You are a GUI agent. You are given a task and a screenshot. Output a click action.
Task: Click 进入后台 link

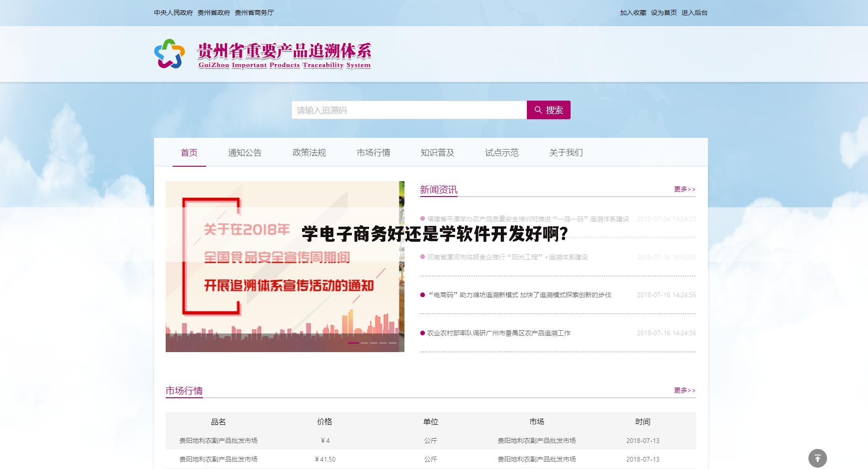[694, 13]
